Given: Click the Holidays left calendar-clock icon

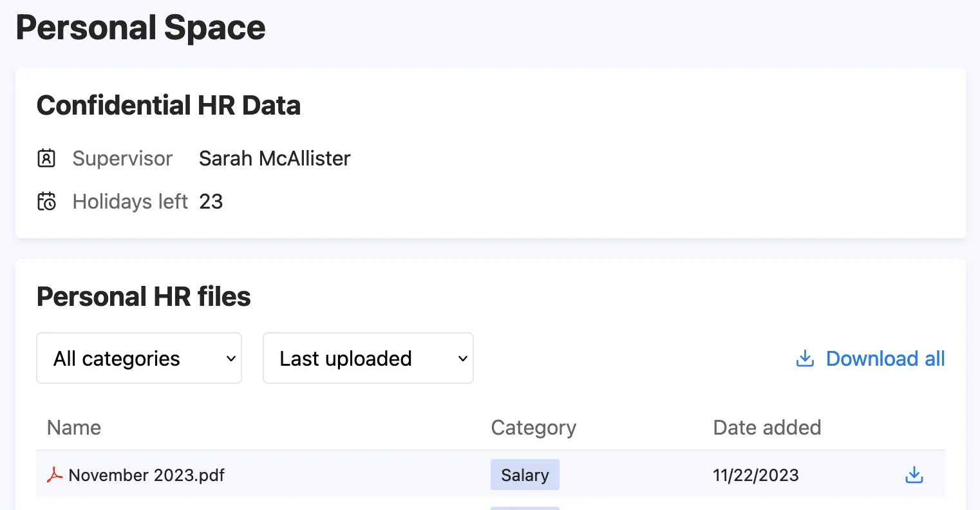Looking at the screenshot, I should click(x=46, y=202).
